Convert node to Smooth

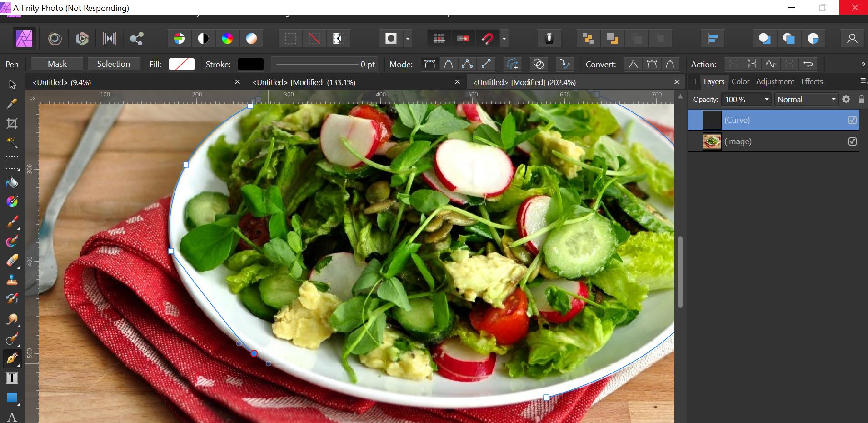pos(652,64)
